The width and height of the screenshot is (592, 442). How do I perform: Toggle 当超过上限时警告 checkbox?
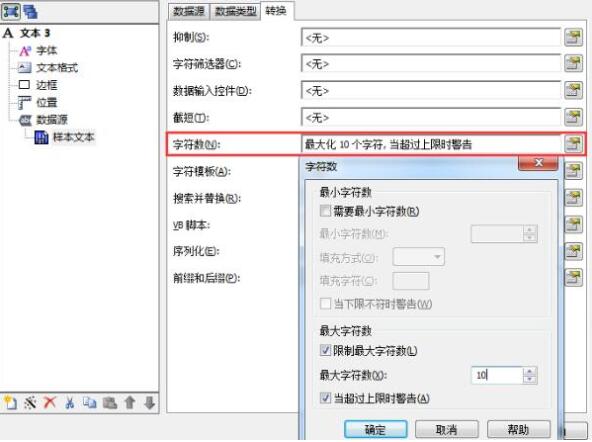click(325, 398)
